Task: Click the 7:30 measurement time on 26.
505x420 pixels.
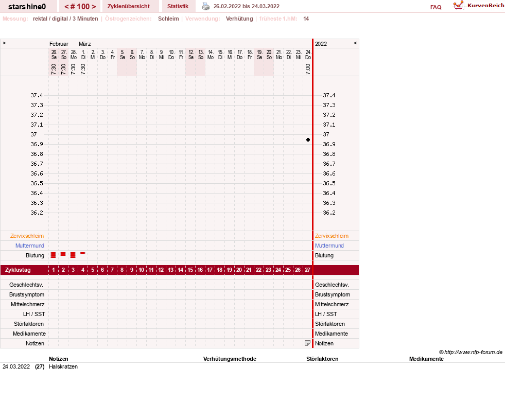Action: [x=54, y=69]
